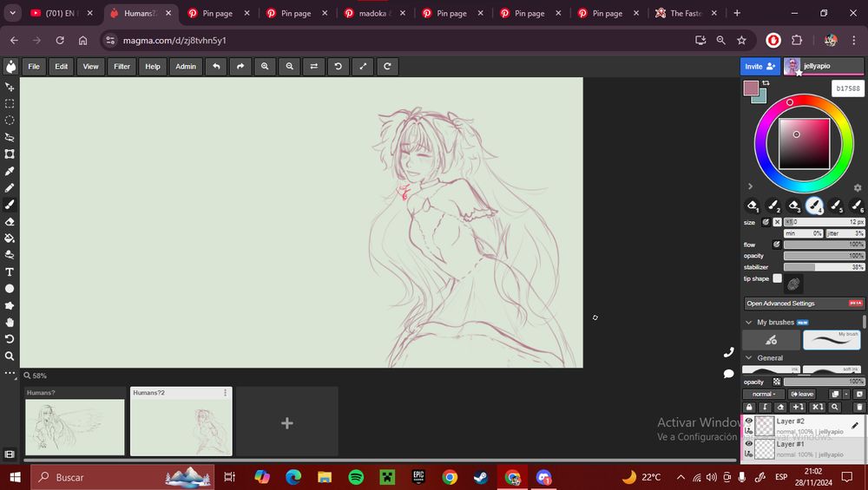Open more tools ellipsis in left toolbar
Viewport: 868px width, 490px height.
tap(10, 373)
